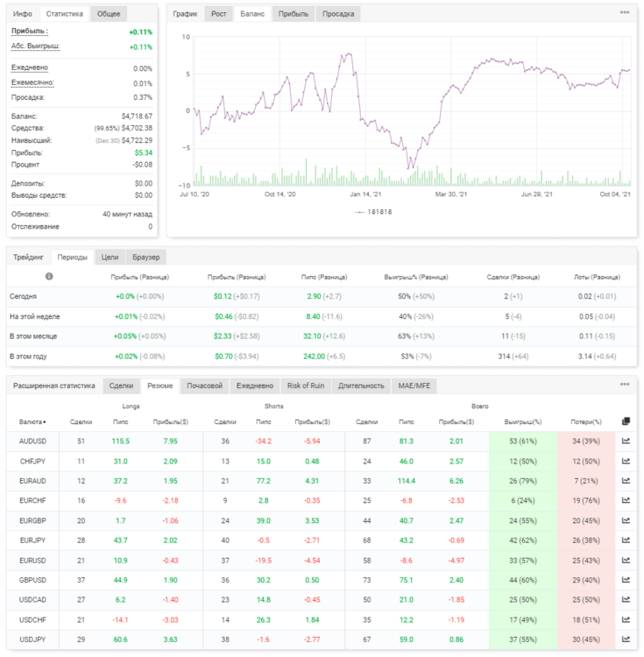Open the CHFJPY row chart icon
Screen dimensions: 644x657
(626, 461)
